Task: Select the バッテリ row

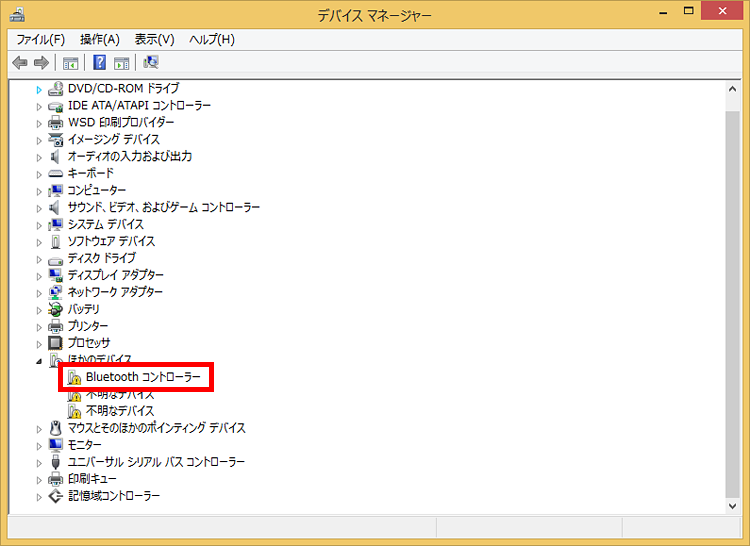Action: point(84,309)
